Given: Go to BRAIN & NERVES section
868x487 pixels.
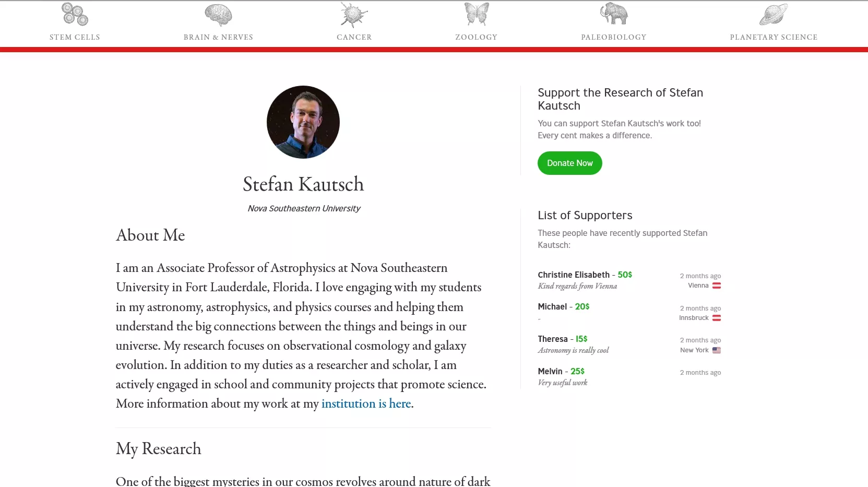Looking at the screenshot, I should tap(218, 37).
